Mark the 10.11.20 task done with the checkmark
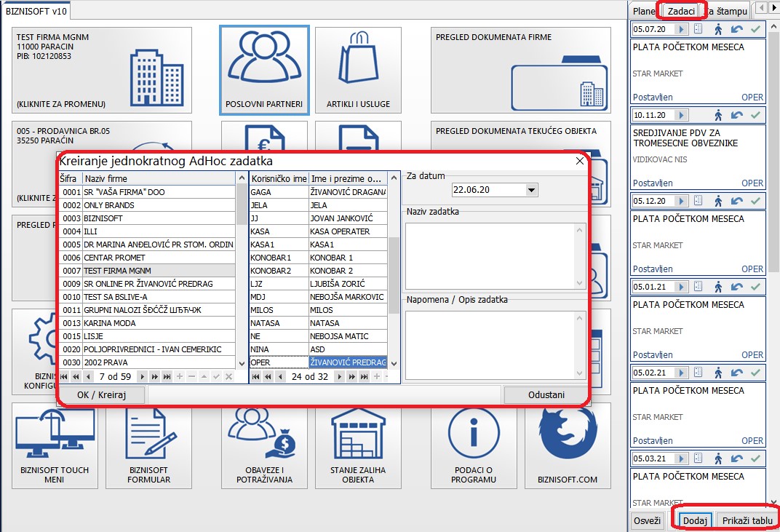This screenshot has height=532, width=780. pyautogui.click(x=755, y=116)
